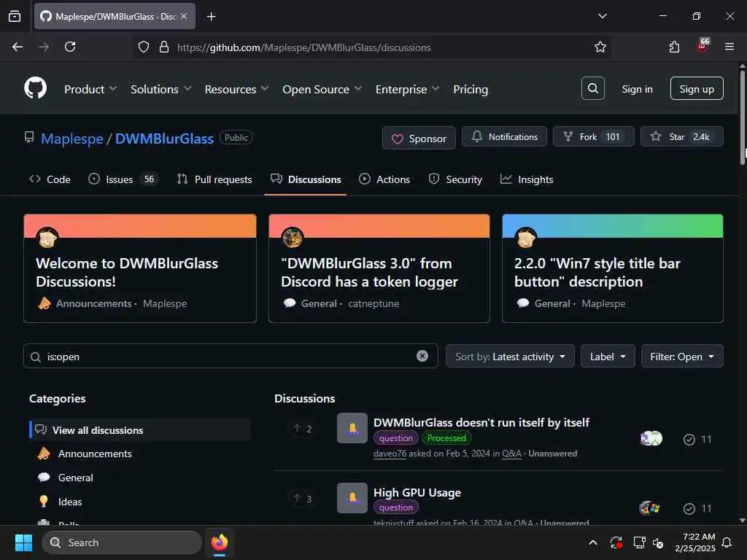Expand the Resources menu
The height and width of the screenshot is (560, 747).
click(237, 89)
